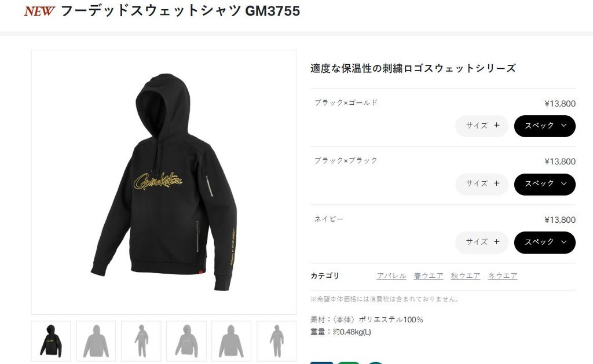Click the blue share icon at bottom
The image size is (593, 364).
point(322,363)
